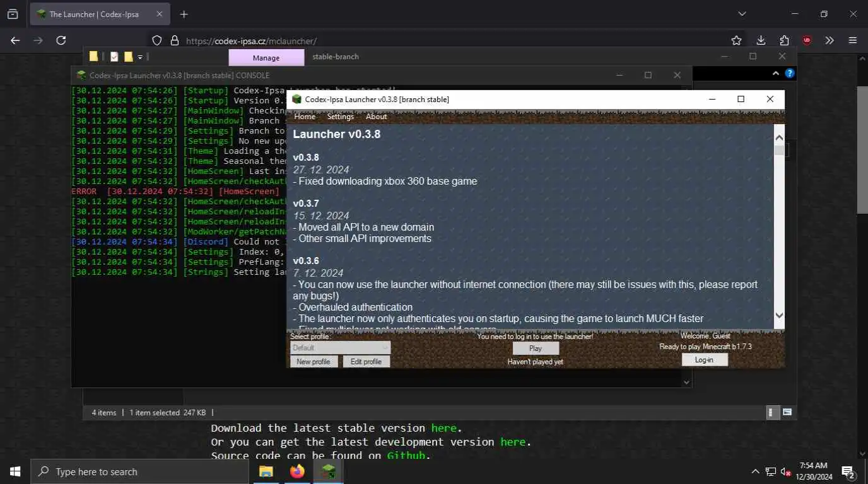Open the Settings menu in launcher

[x=341, y=117]
